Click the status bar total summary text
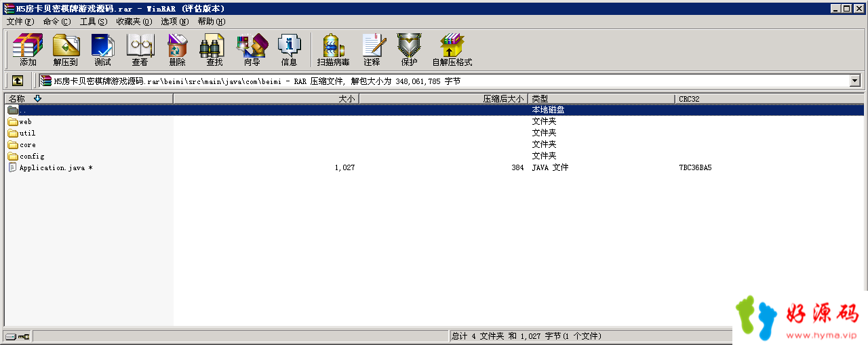868x345 pixels. pos(526,336)
